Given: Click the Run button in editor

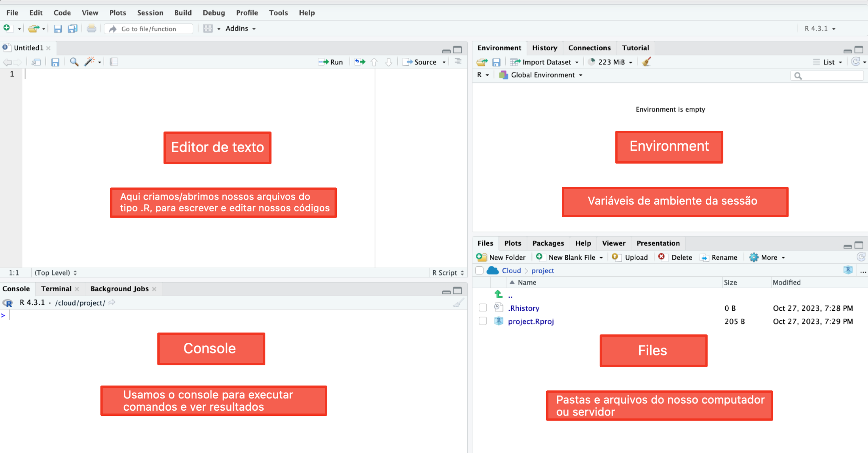Looking at the screenshot, I should pyautogui.click(x=331, y=62).
